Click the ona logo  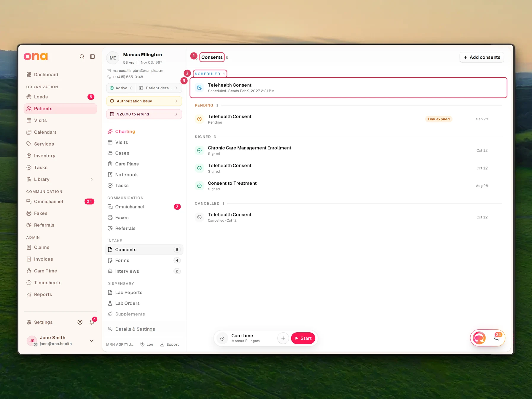click(36, 56)
